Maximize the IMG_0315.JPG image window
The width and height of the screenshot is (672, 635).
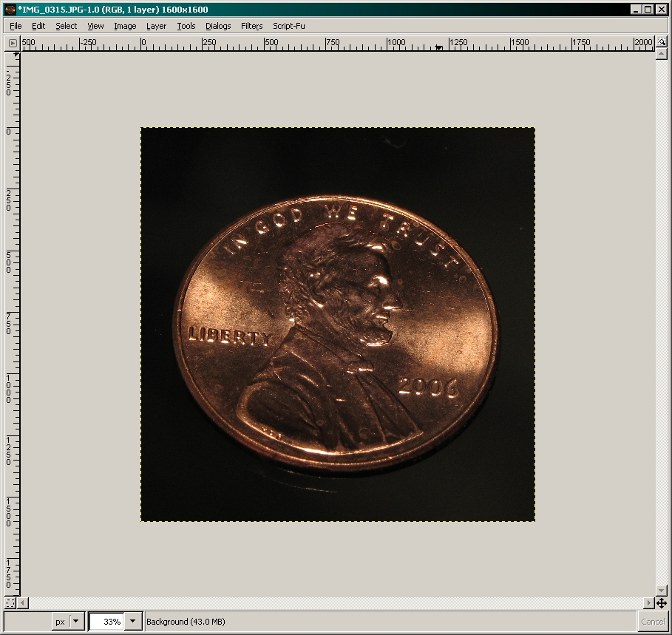(x=648, y=10)
